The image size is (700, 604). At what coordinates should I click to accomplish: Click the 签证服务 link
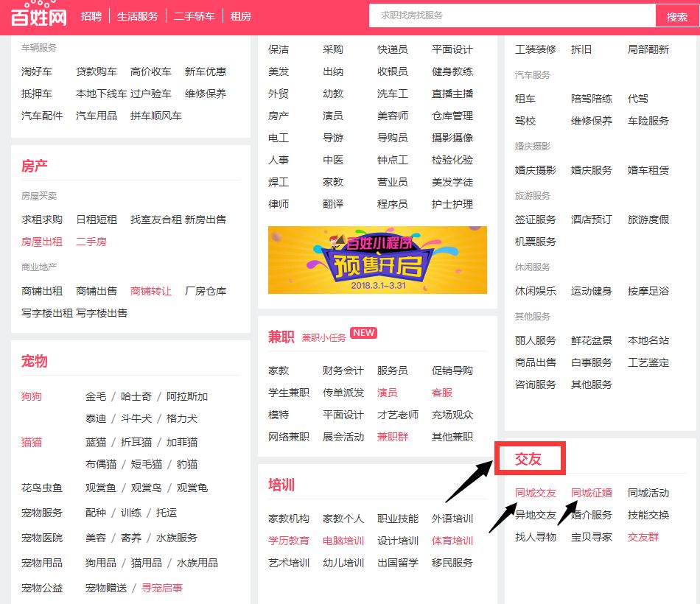536,220
